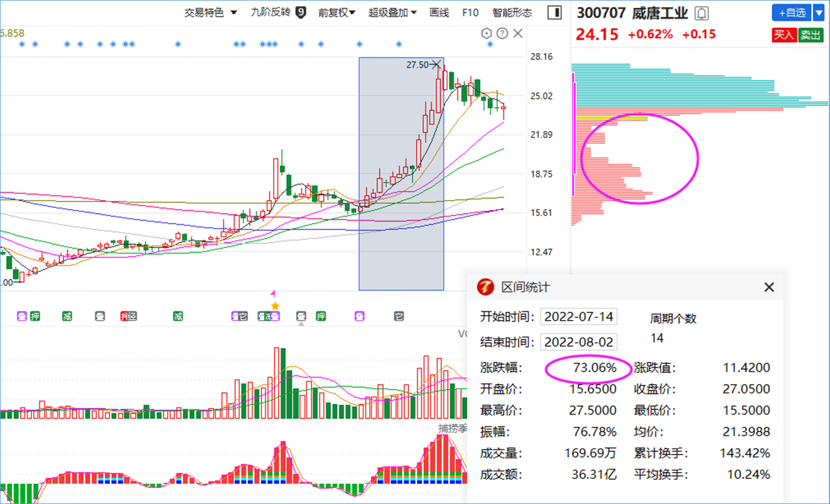Close the chart overlay with the X icon
830x504 pixels.
click(x=517, y=34)
